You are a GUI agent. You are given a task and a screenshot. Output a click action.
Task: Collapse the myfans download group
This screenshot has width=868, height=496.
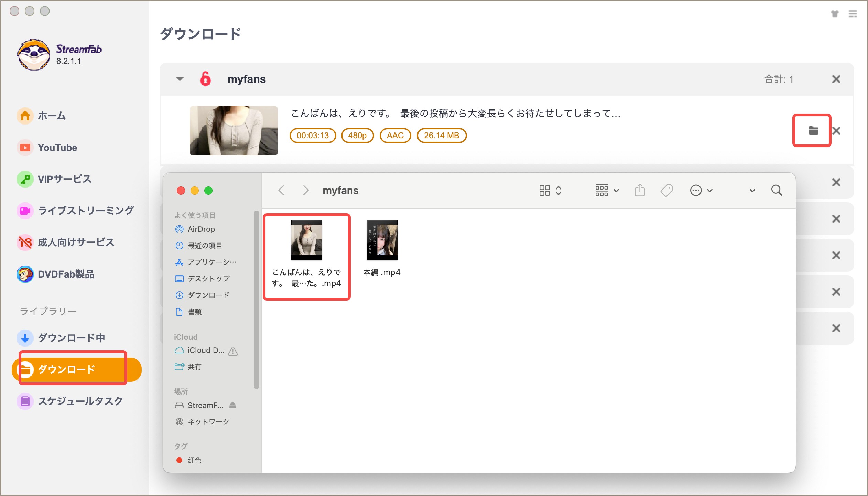coord(180,79)
